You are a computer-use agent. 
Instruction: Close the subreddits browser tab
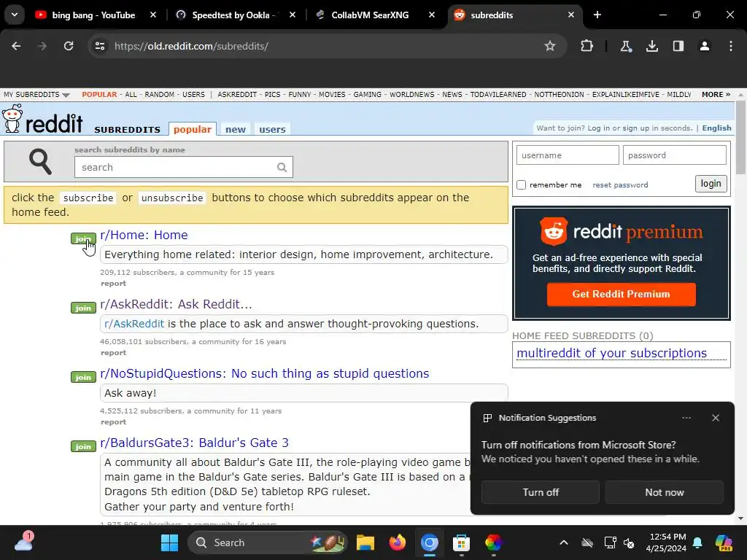pos(571,15)
